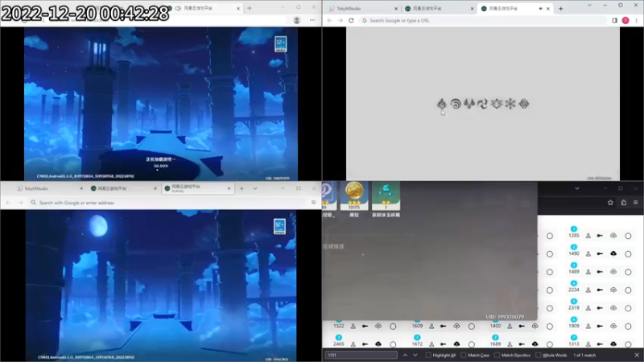Reload page in top-right Chrome window
This screenshot has height=362, width=644.
[x=351, y=20]
